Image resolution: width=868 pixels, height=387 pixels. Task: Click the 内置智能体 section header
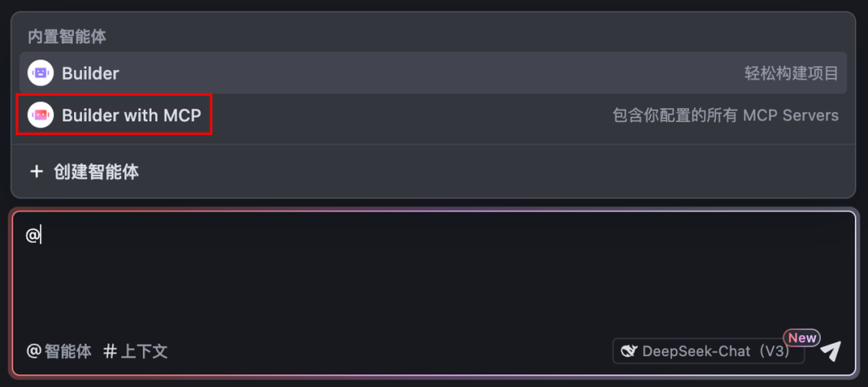pyautogui.click(x=67, y=37)
